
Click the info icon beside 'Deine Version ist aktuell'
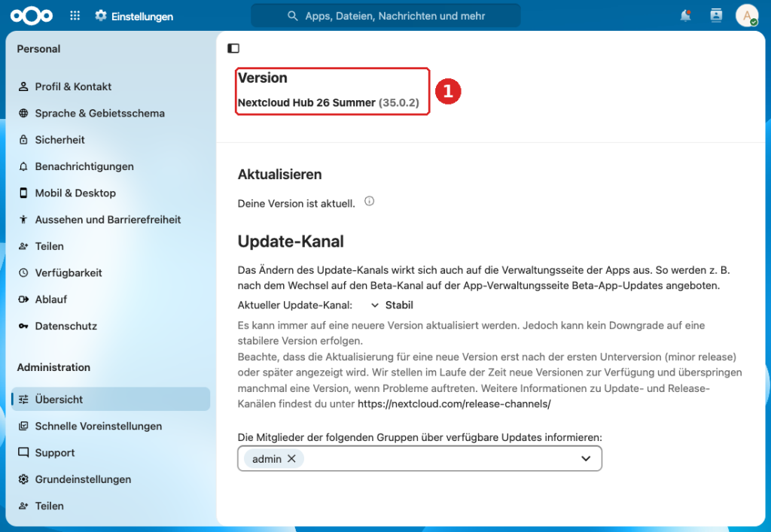[x=369, y=201]
